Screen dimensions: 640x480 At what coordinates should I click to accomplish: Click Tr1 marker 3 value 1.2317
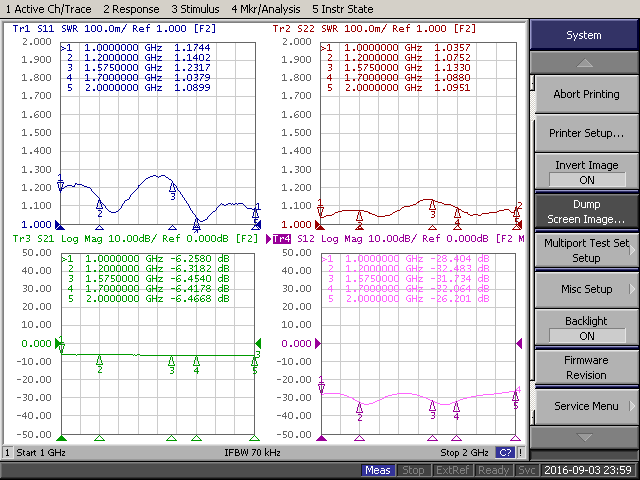click(192, 68)
